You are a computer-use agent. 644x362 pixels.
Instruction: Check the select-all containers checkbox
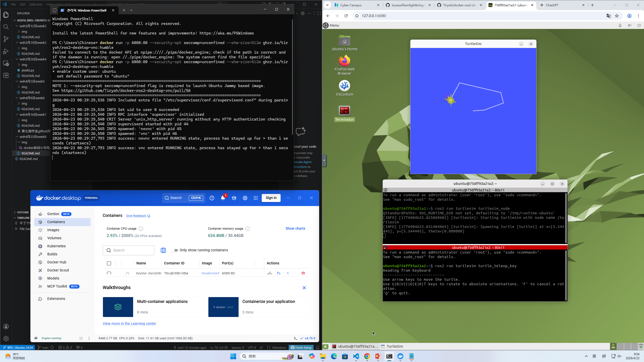click(x=109, y=263)
